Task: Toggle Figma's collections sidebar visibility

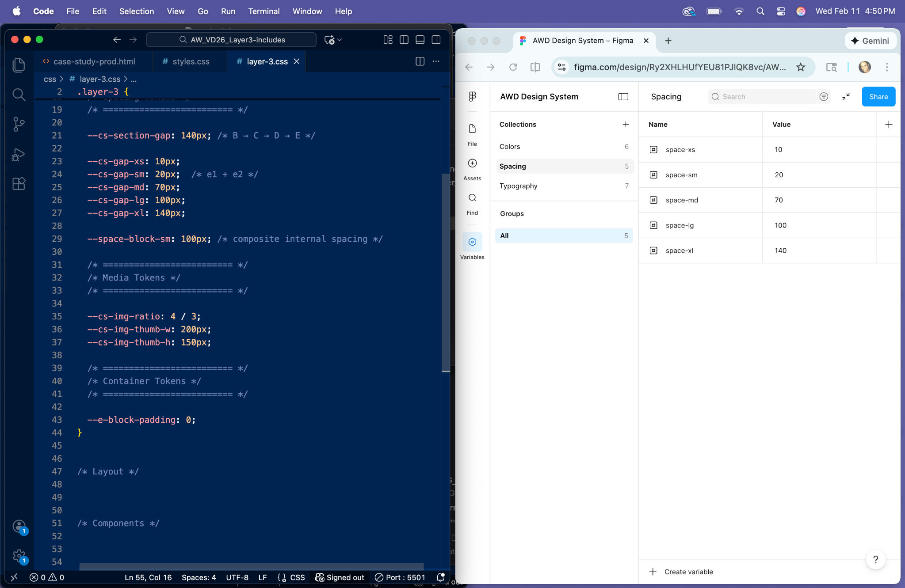Action: (x=623, y=96)
